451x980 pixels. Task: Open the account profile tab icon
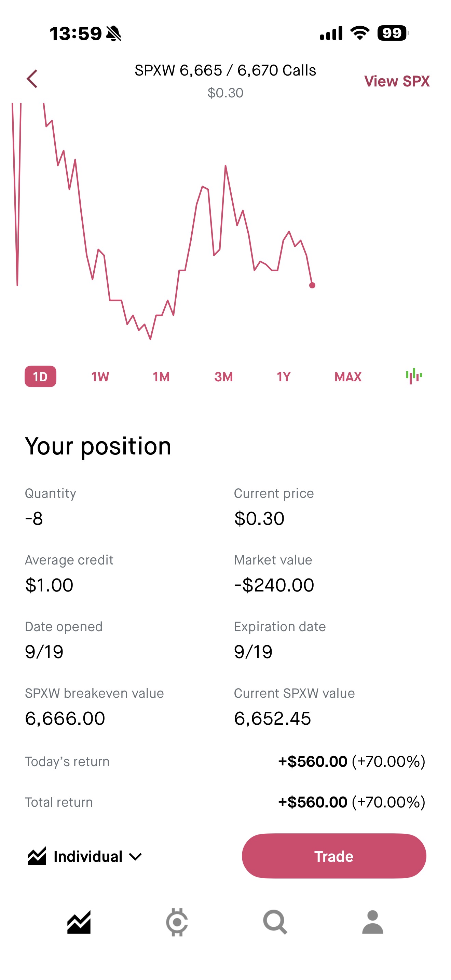click(373, 922)
